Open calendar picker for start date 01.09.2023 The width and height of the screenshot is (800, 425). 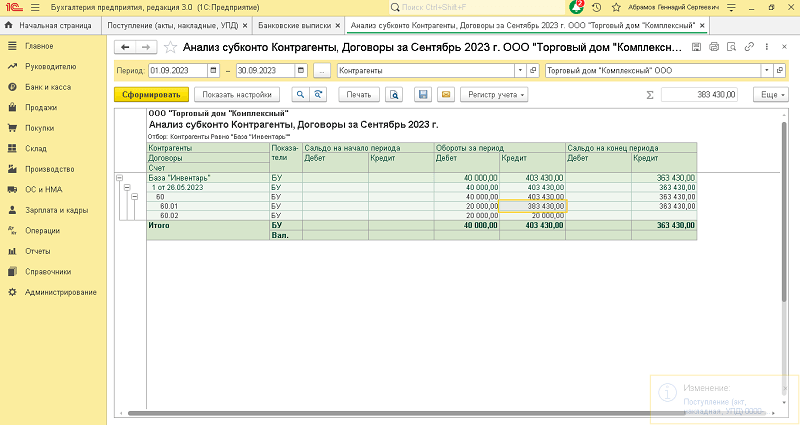pyautogui.click(x=212, y=70)
